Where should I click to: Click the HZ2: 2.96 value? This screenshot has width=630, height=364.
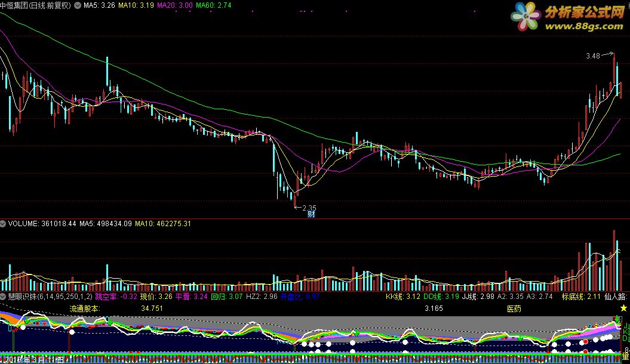click(x=262, y=297)
